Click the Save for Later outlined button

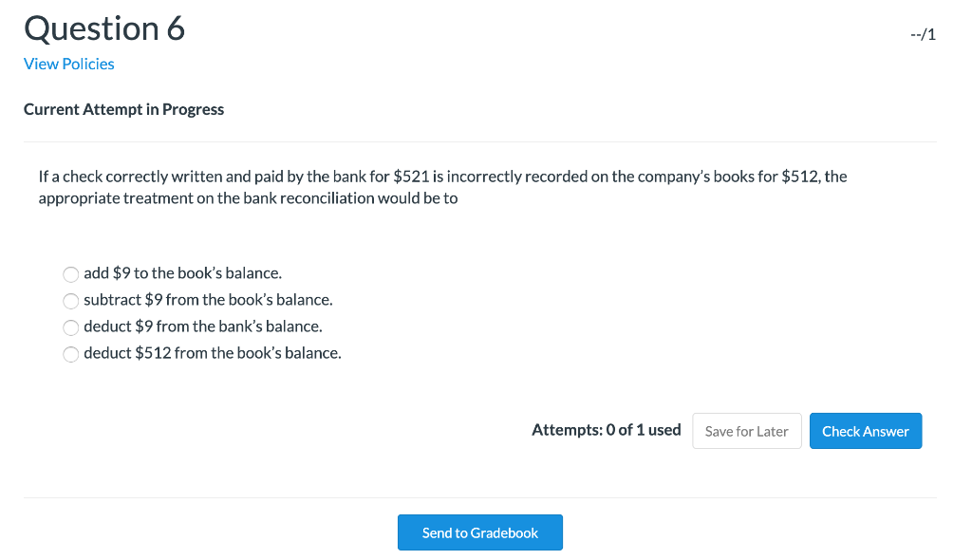(x=746, y=430)
